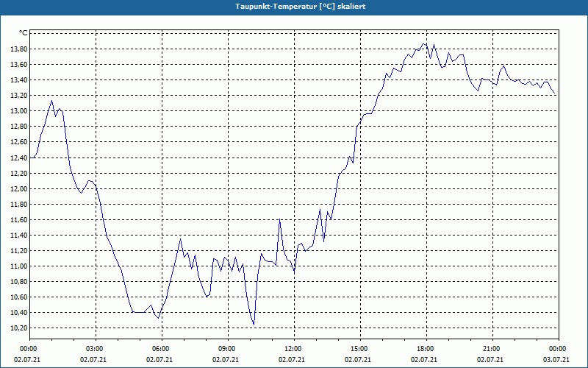Click the 13,20 y-axis value
Image resolution: width=588 pixels, height=368 pixels.
[x=18, y=96]
